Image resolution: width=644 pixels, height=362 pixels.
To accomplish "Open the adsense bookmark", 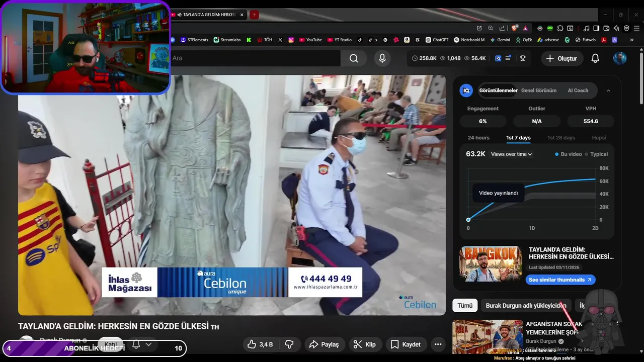I will (548, 40).
